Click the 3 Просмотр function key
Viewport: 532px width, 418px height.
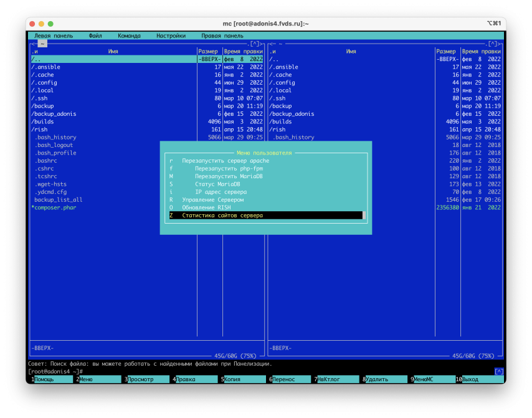pos(146,379)
